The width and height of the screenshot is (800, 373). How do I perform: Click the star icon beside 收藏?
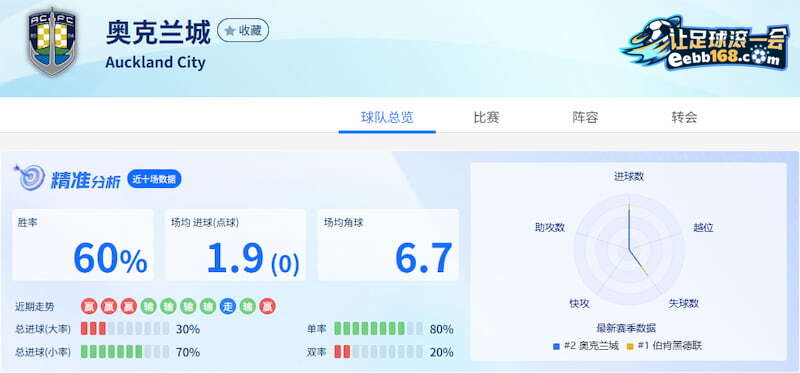pyautogui.click(x=230, y=31)
